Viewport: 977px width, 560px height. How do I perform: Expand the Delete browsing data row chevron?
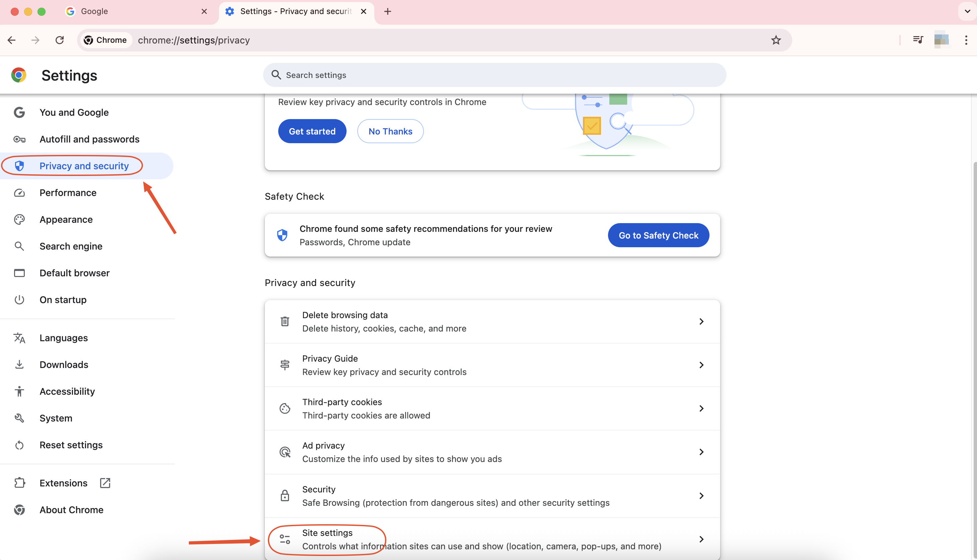click(x=701, y=321)
